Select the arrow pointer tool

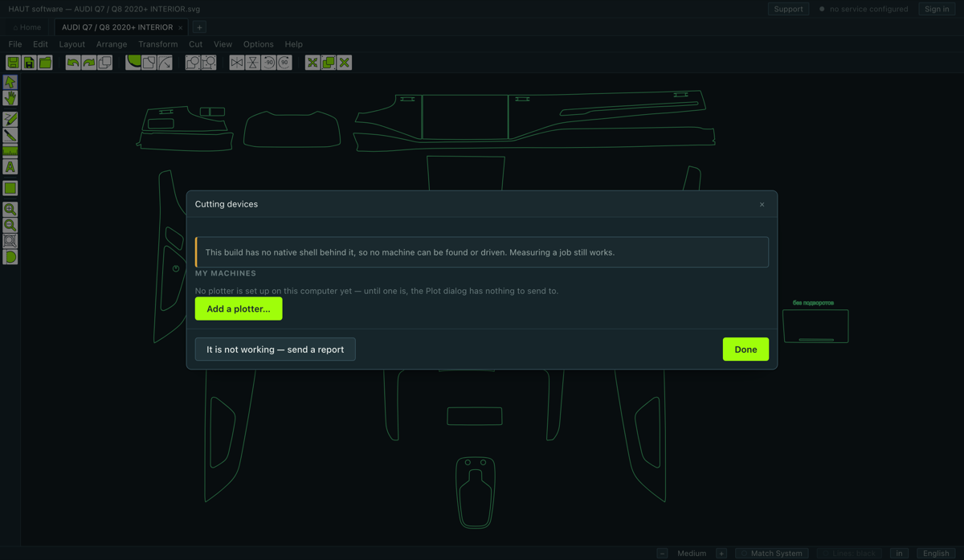pos(10,82)
